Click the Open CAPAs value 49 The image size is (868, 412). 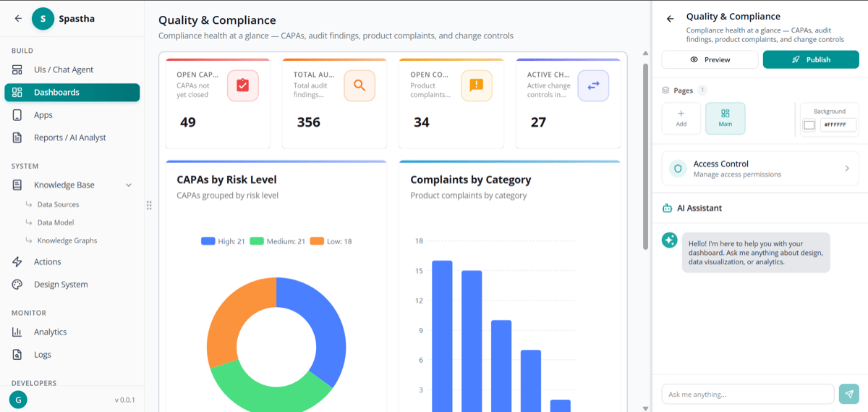pyautogui.click(x=188, y=122)
